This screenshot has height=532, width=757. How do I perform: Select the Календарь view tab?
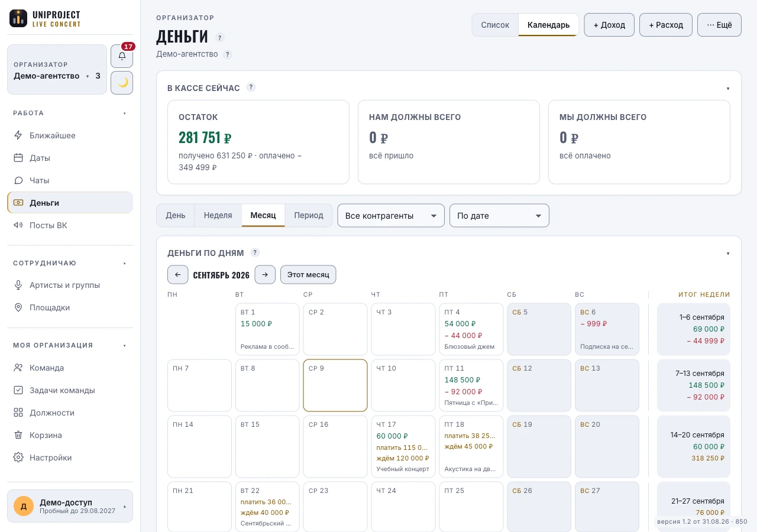[x=549, y=25]
